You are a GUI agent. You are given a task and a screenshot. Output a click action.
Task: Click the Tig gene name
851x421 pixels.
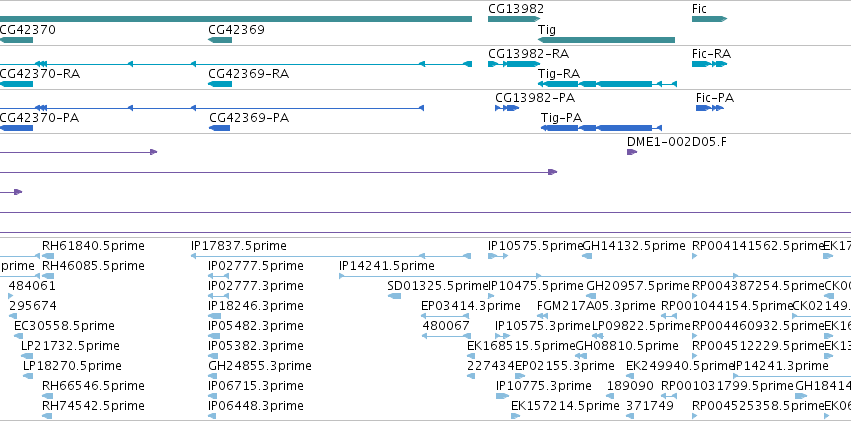click(547, 29)
